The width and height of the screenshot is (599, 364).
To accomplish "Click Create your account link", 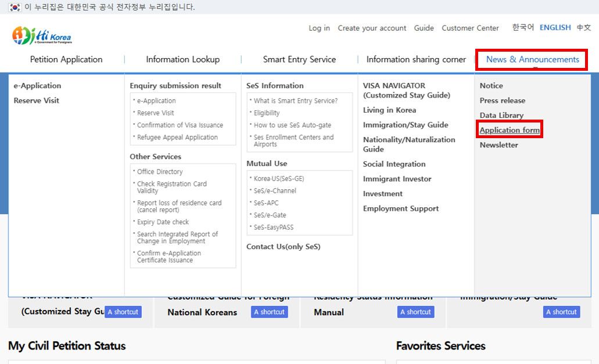I will 372,28.
